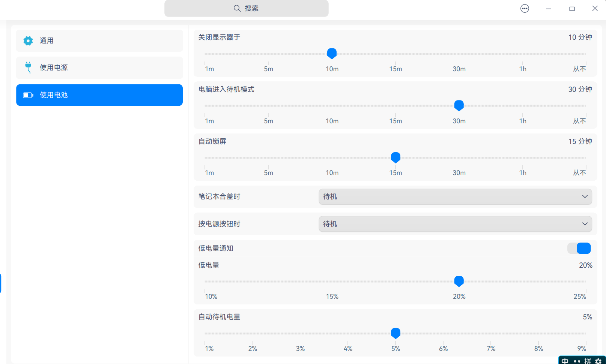The image size is (606, 364).
Task: Maximize the settings window
Action: pyautogui.click(x=572, y=8)
